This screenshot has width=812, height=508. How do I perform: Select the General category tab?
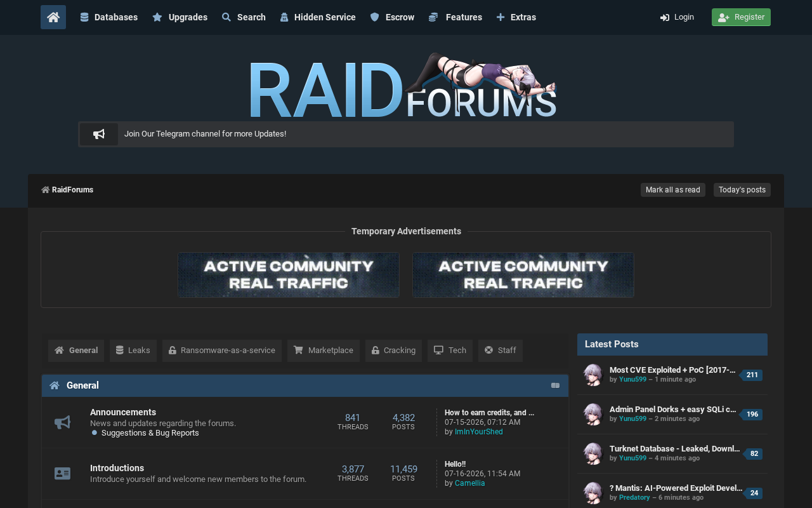tap(76, 351)
